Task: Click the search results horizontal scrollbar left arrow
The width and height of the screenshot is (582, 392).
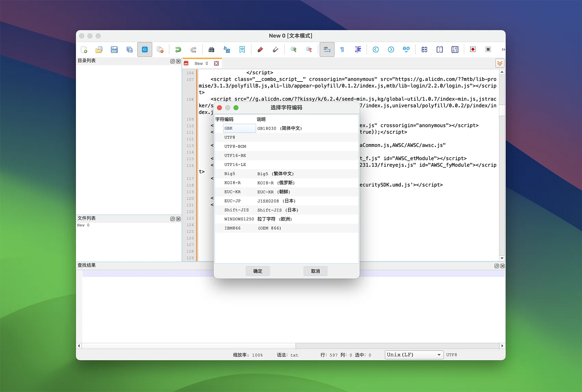Action: click(x=79, y=346)
